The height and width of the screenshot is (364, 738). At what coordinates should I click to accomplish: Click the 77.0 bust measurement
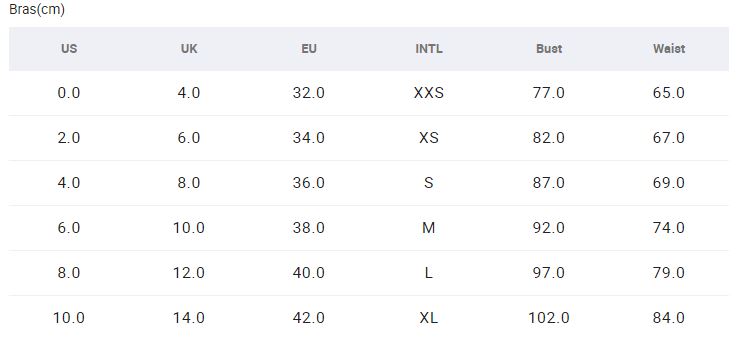pos(549,93)
